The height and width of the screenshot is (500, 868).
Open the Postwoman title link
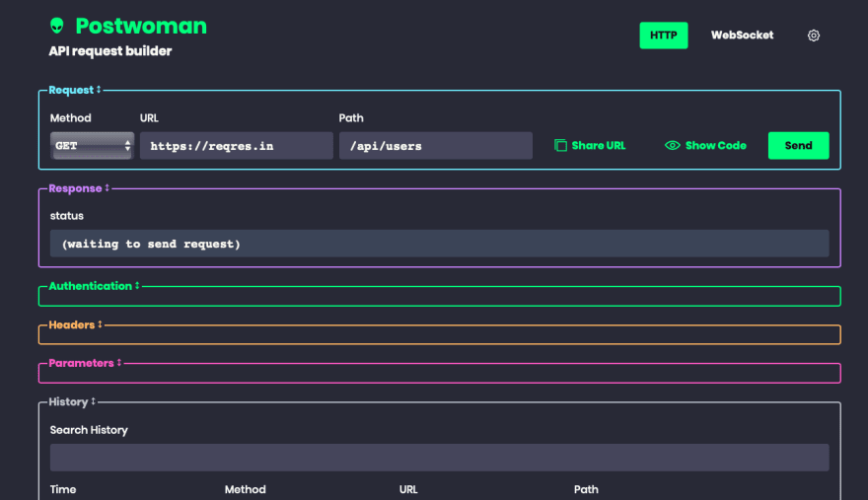click(141, 26)
